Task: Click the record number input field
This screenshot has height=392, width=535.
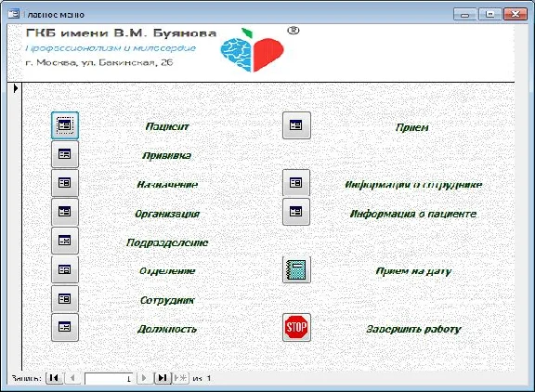Action: click(109, 378)
